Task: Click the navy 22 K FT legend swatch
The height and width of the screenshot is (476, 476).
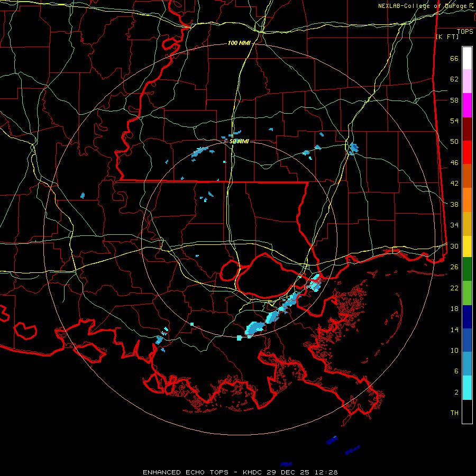Action: pyautogui.click(x=467, y=317)
